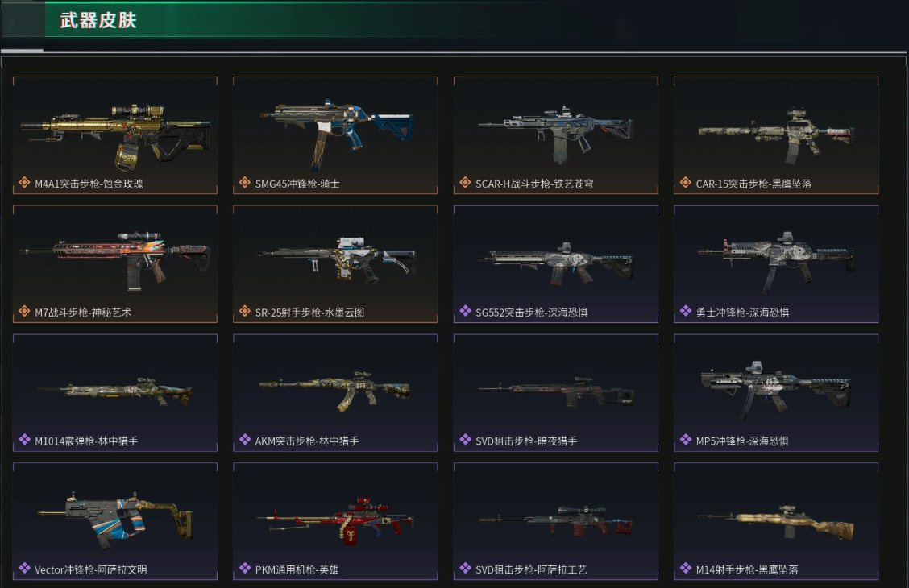Open the 武器皮肤 section header tab
This screenshot has width=909, height=588.
pos(98,20)
